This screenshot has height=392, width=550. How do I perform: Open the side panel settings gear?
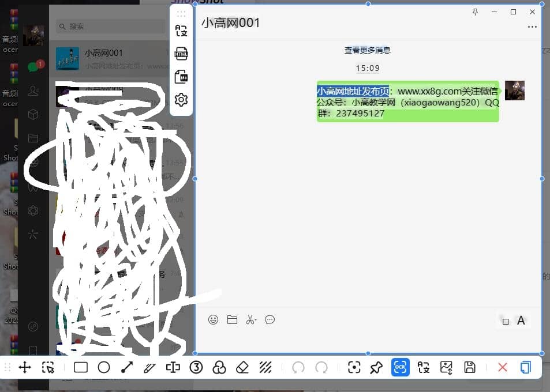181,99
